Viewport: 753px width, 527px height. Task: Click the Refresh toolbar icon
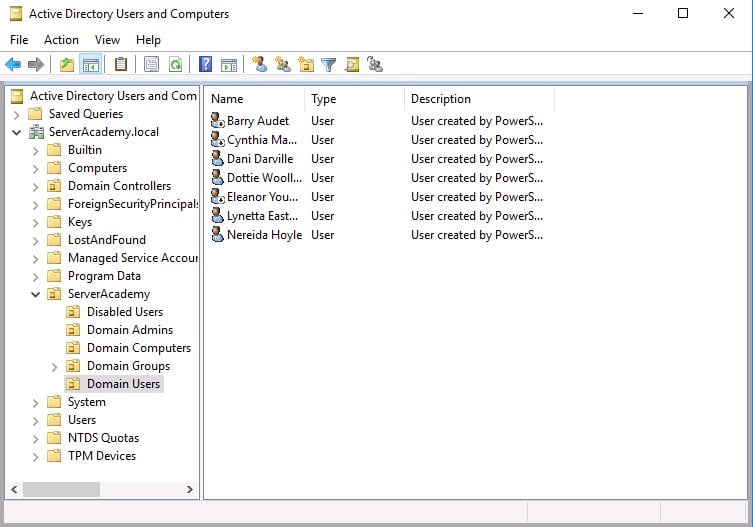click(176, 64)
